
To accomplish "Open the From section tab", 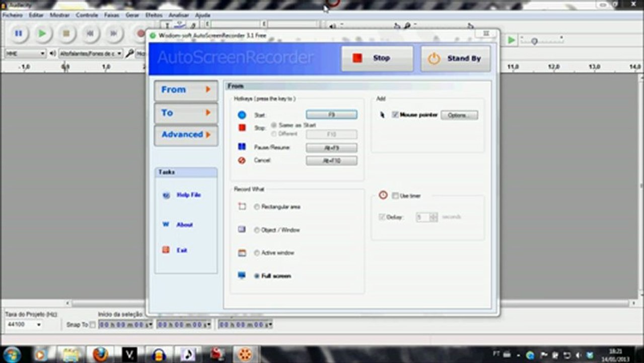I will tap(186, 90).
